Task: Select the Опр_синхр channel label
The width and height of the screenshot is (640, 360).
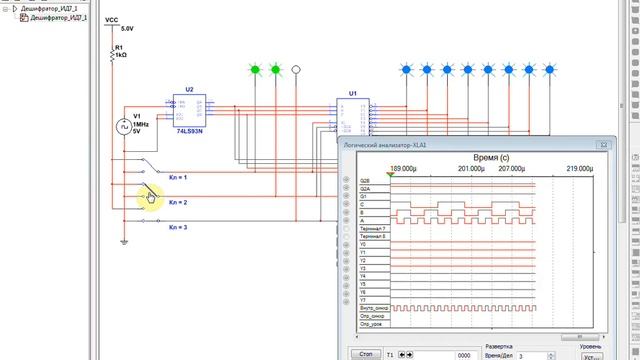Action: tap(372, 316)
